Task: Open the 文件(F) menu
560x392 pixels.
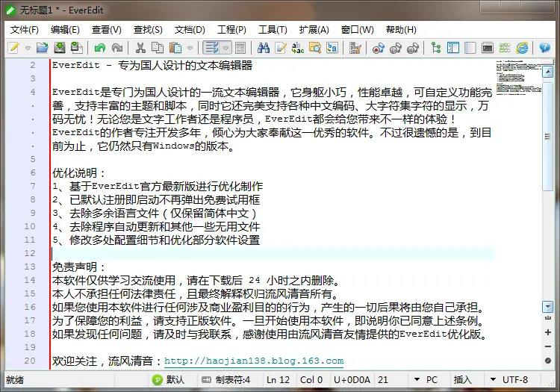Action: point(25,30)
